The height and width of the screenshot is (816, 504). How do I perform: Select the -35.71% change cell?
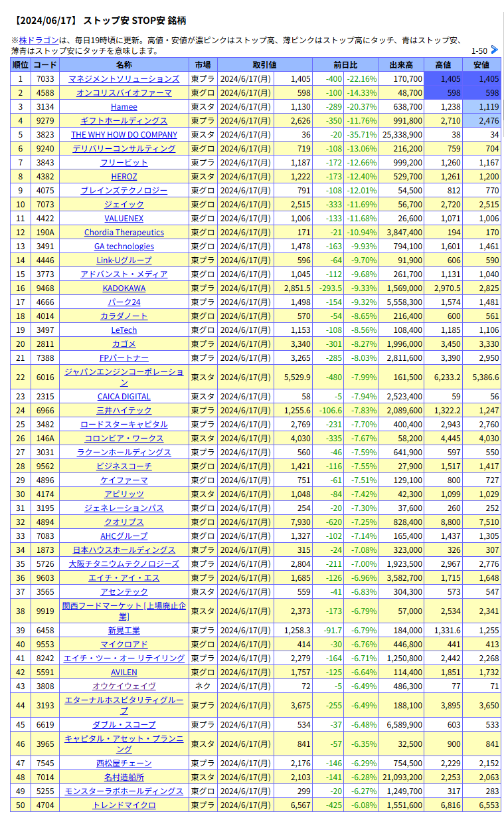click(x=362, y=134)
